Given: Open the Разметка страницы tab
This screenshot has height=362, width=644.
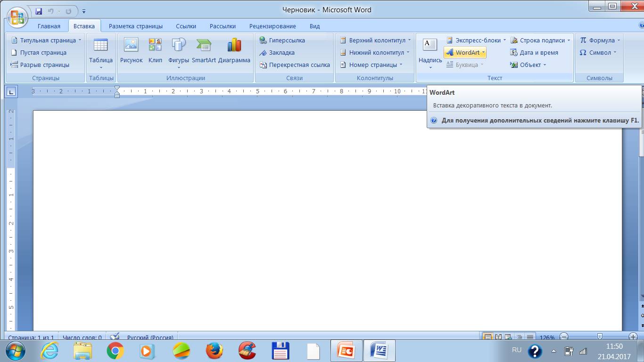Looking at the screenshot, I should (136, 26).
